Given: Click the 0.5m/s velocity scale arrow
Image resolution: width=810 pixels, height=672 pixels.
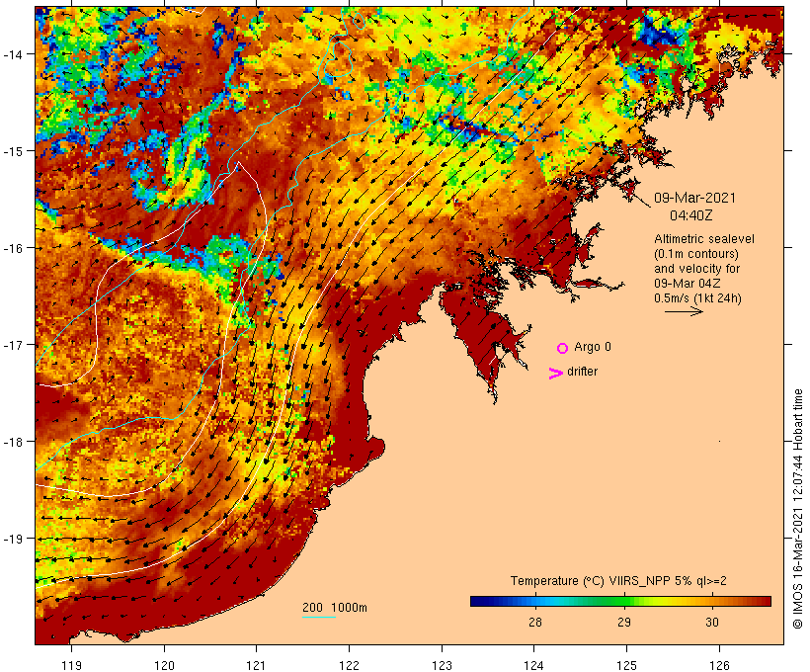Looking at the screenshot, I should coord(684,311).
